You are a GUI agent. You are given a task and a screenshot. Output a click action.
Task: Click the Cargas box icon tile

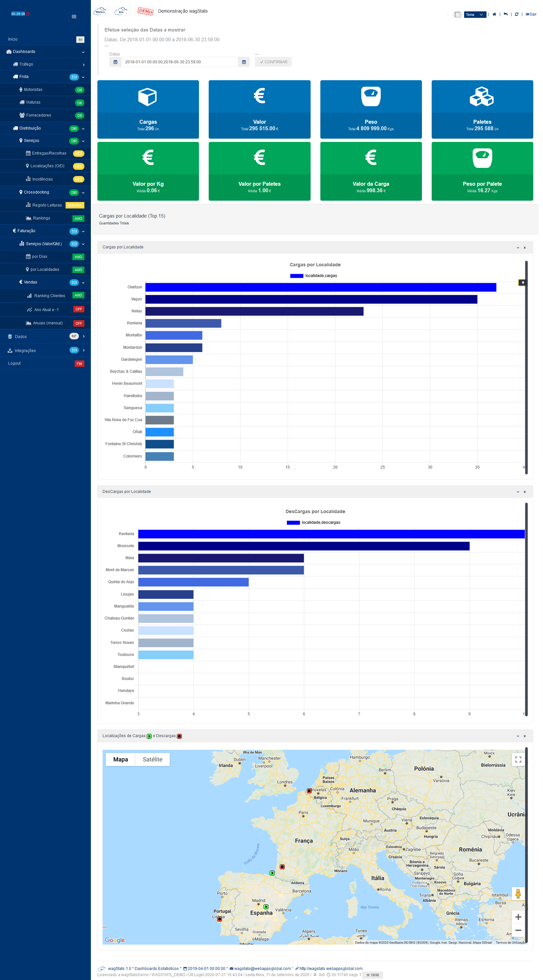point(148,109)
